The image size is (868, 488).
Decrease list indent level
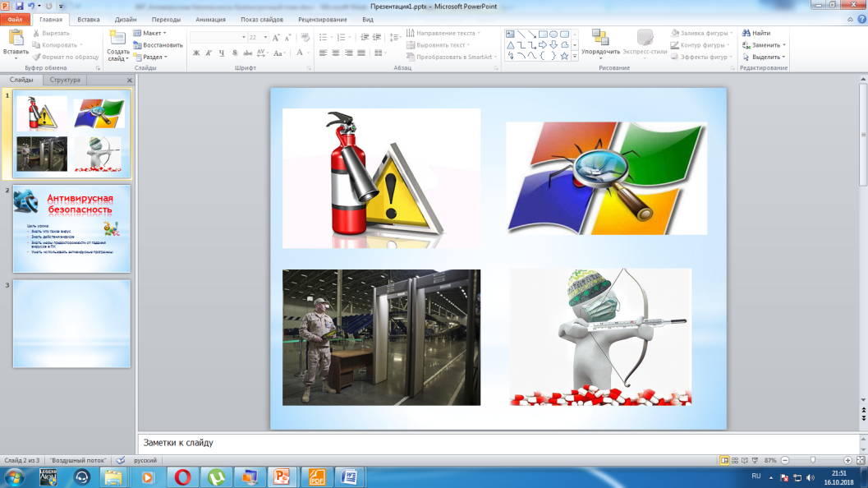(x=365, y=38)
